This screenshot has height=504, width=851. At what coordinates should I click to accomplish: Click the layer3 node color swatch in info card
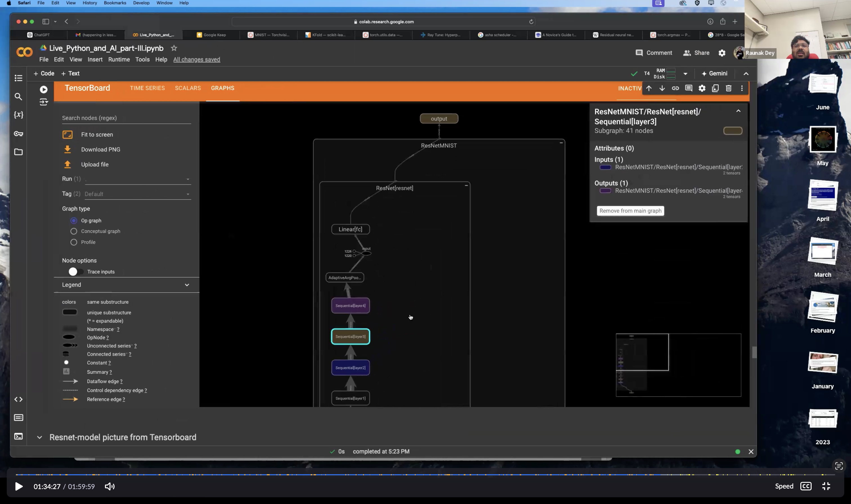[733, 131]
